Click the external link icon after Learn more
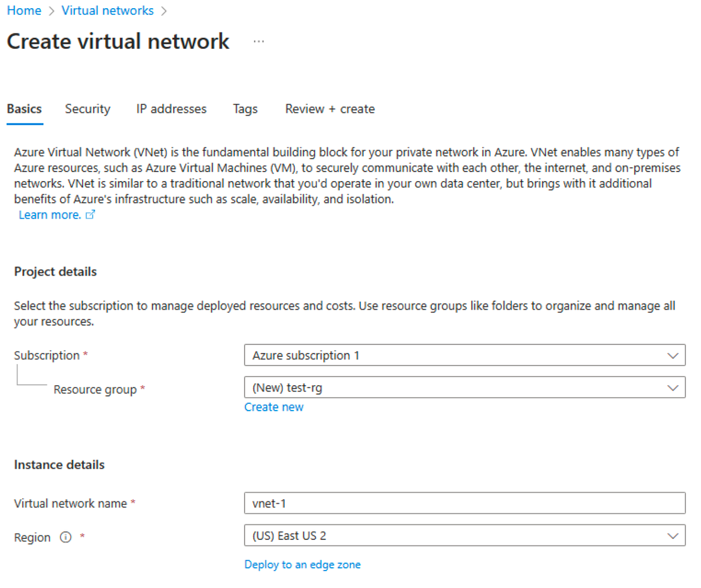The image size is (701, 588). (90, 215)
